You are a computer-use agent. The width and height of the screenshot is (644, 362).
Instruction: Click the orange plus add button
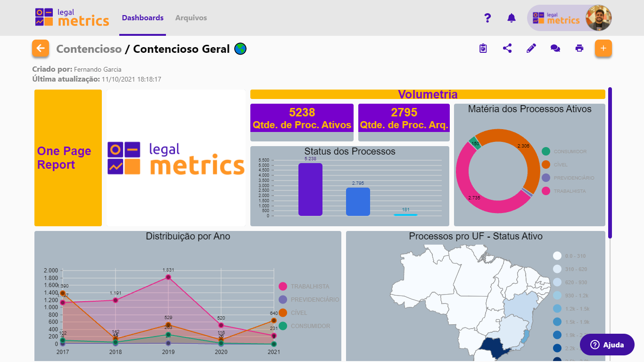tap(603, 48)
